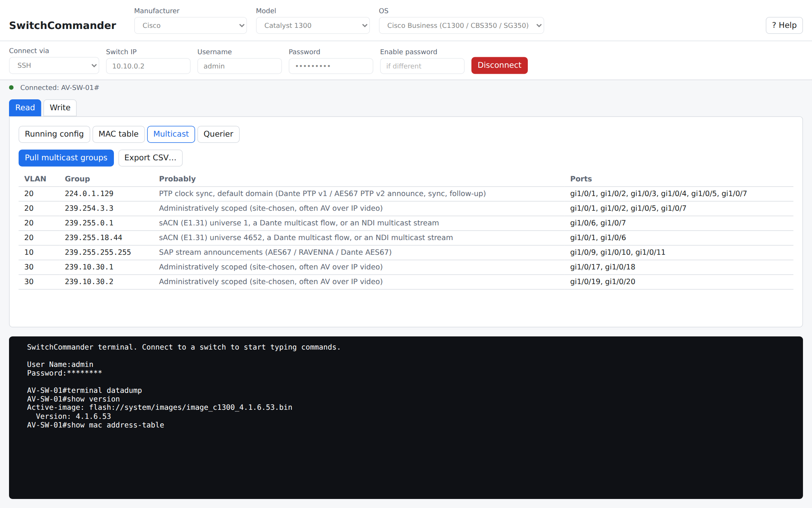
Task: Click the Password input field
Action: (x=331, y=66)
